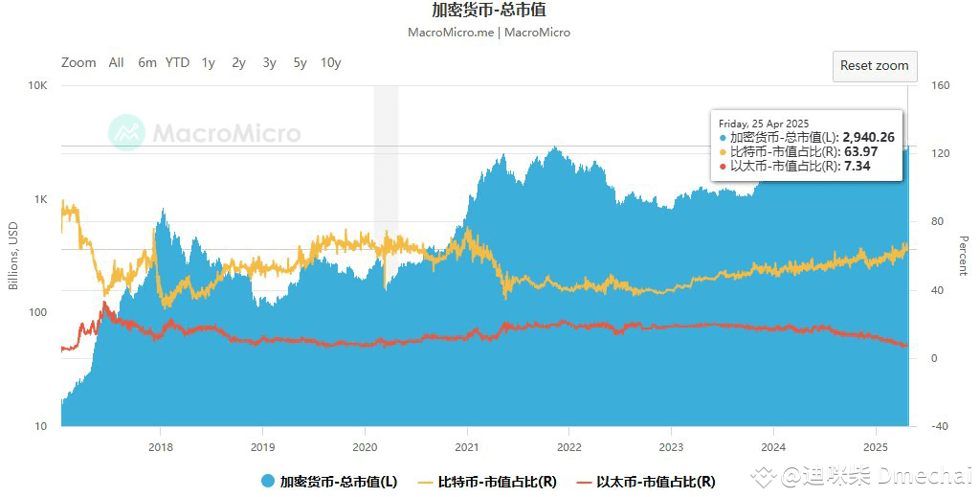Set zoom range to 2y

point(238,62)
